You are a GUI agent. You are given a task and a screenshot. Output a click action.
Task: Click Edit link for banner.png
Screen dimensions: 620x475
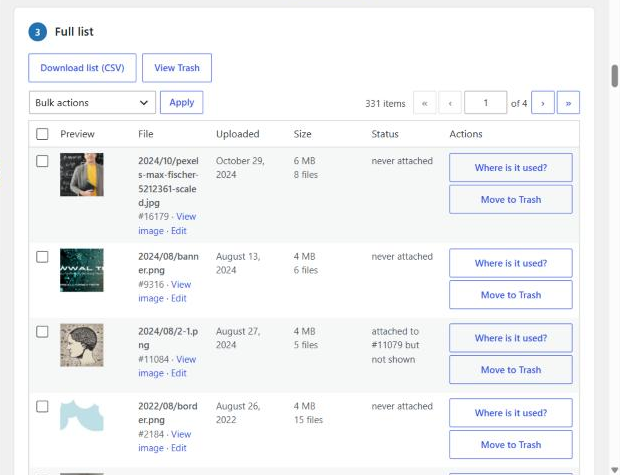(179, 299)
